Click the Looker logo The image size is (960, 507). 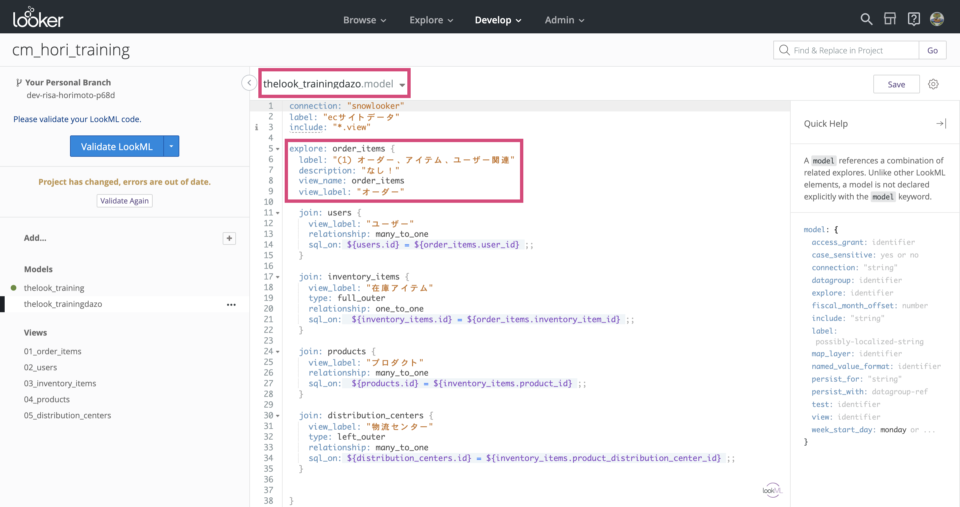point(38,18)
